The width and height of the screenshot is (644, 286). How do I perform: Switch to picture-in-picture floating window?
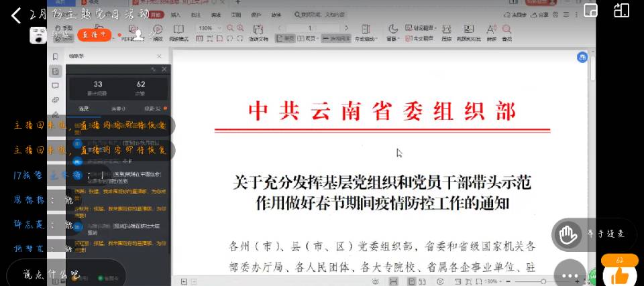[590, 10]
